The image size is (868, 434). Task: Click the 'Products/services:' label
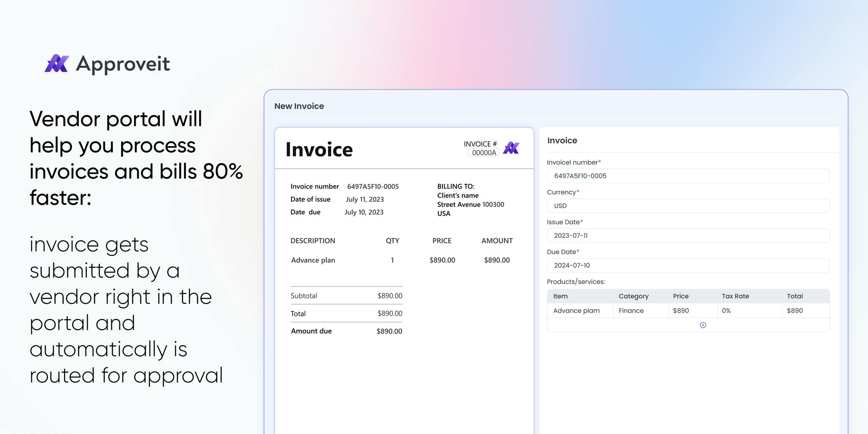pos(576,282)
